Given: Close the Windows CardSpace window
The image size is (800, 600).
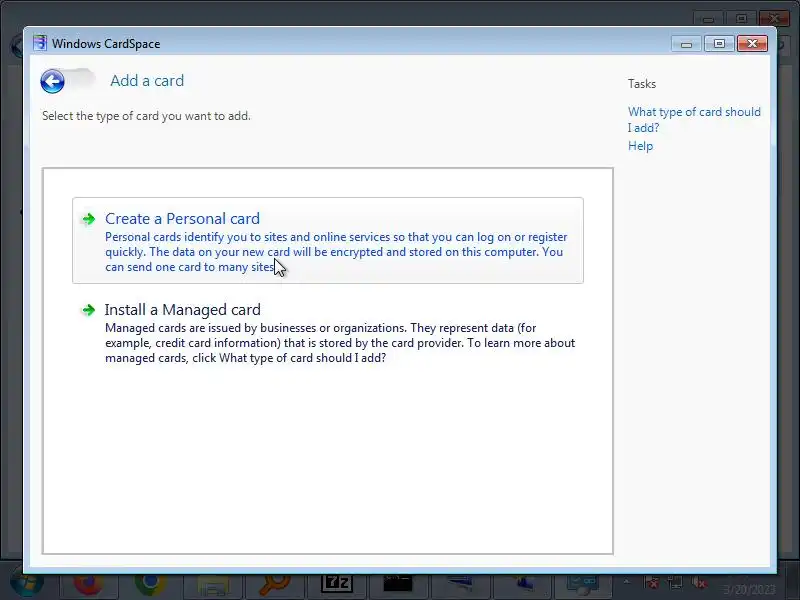Looking at the screenshot, I should tap(752, 44).
